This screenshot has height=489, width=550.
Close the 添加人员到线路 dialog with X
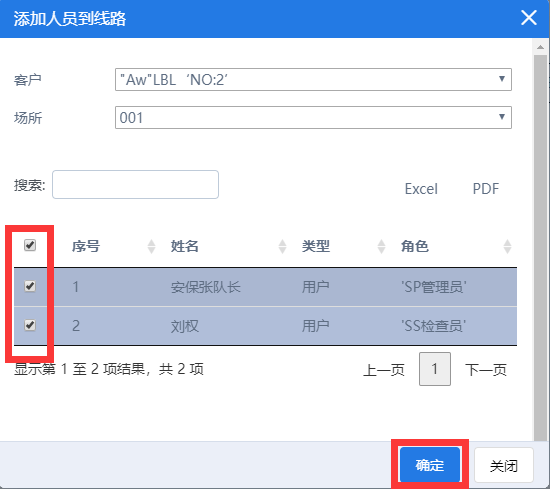529,18
